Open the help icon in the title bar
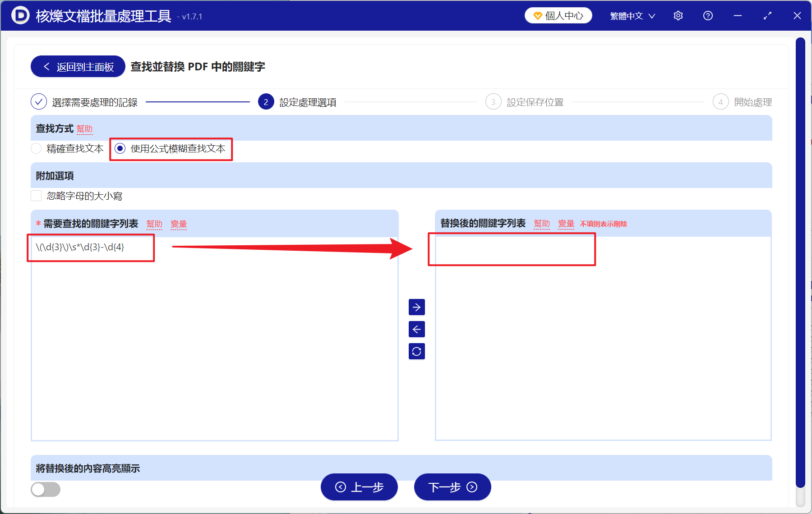The height and width of the screenshot is (514, 812). [708, 15]
